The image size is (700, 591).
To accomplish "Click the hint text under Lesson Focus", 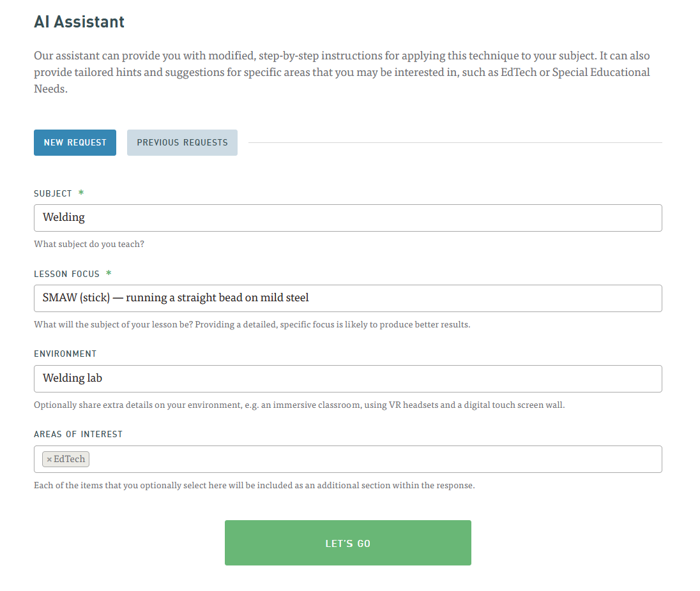I will 252,324.
